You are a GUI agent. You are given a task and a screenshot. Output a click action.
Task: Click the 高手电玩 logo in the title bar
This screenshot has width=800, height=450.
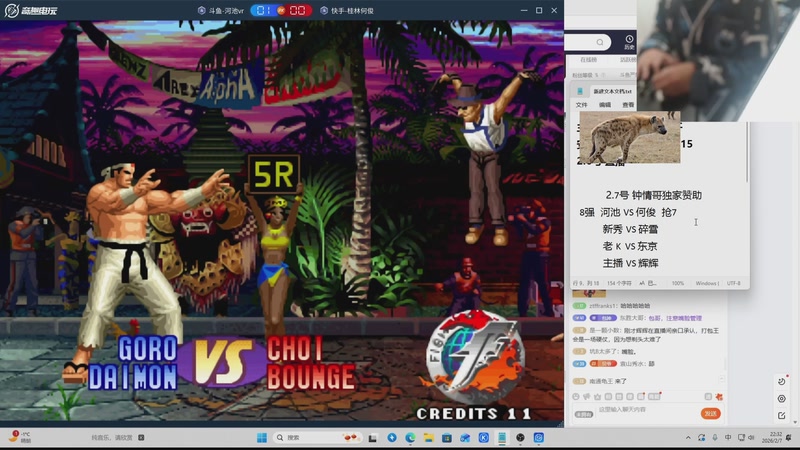click(31, 10)
